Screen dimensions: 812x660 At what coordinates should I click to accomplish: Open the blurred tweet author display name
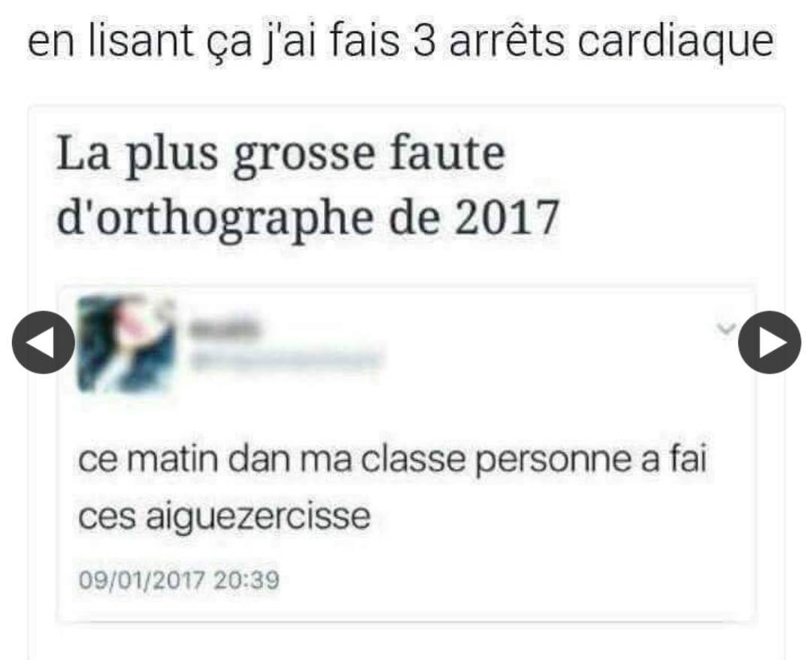click(223, 328)
